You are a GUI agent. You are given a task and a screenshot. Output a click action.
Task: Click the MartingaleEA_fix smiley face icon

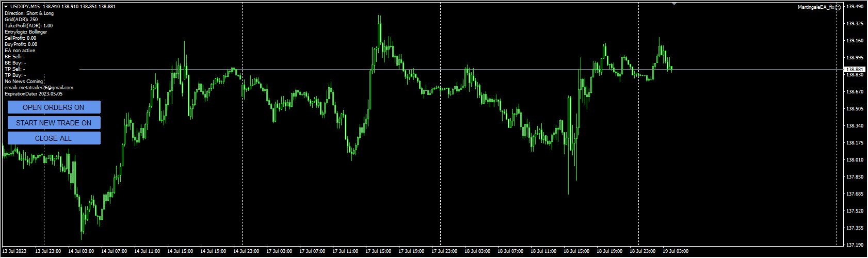point(839,7)
